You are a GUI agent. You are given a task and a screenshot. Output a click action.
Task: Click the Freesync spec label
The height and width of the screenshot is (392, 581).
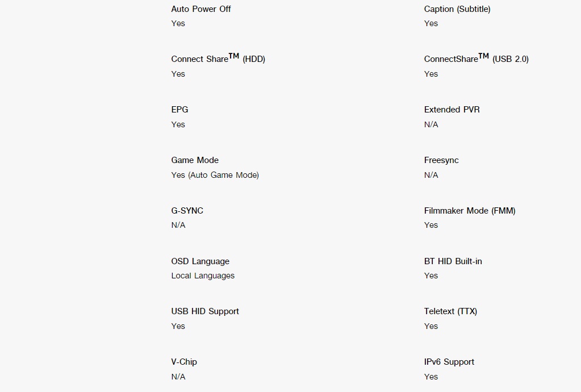[441, 160]
